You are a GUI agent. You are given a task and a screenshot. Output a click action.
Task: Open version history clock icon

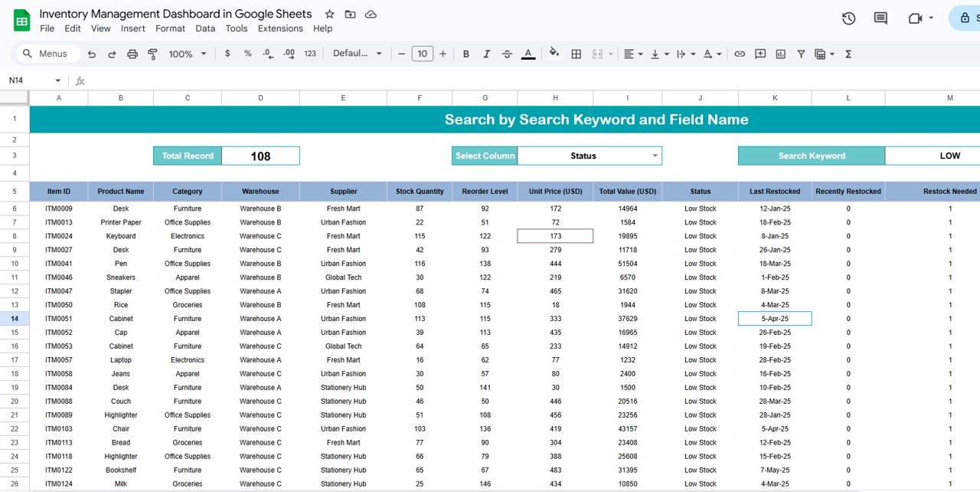(x=848, y=18)
